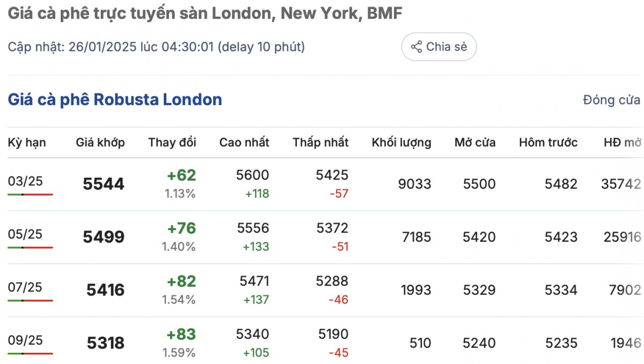Select the 09/25 contract term
This screenshot has width=644, height=364.
(25, 340)
